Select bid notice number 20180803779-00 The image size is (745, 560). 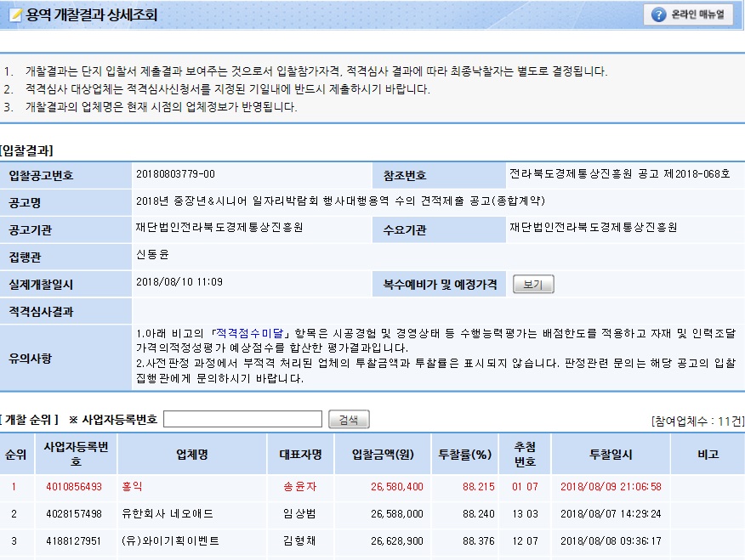[x=175, y=174]
